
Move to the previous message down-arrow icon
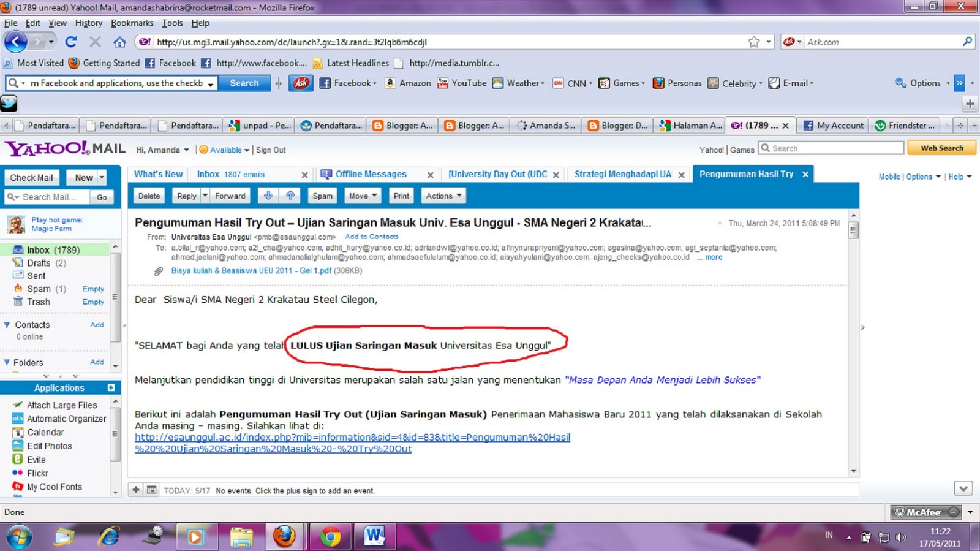click(x=268, y=196)
